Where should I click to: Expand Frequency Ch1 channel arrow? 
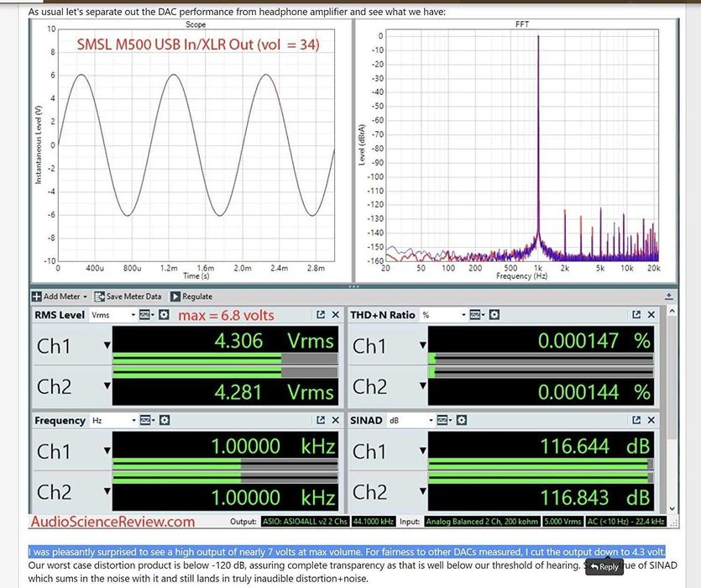coord(107,450)
